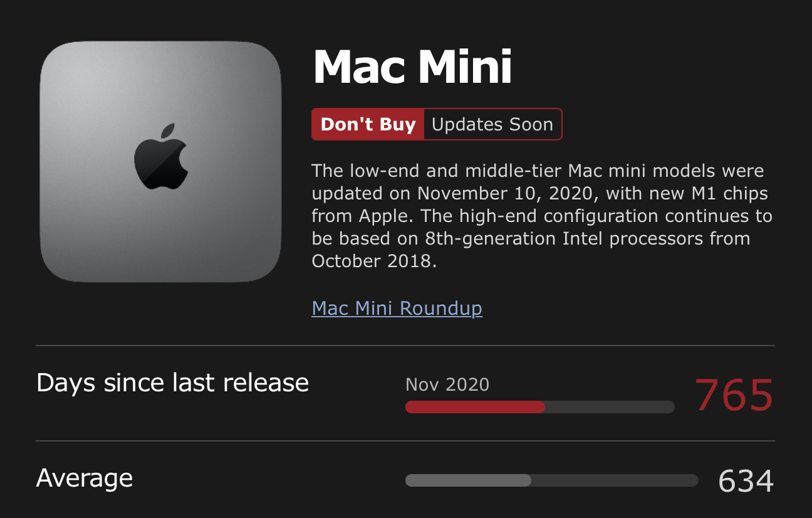This screenshot has height=518, width=812.
Task: Click the Updates Soon label
Action: coord(492,124)
